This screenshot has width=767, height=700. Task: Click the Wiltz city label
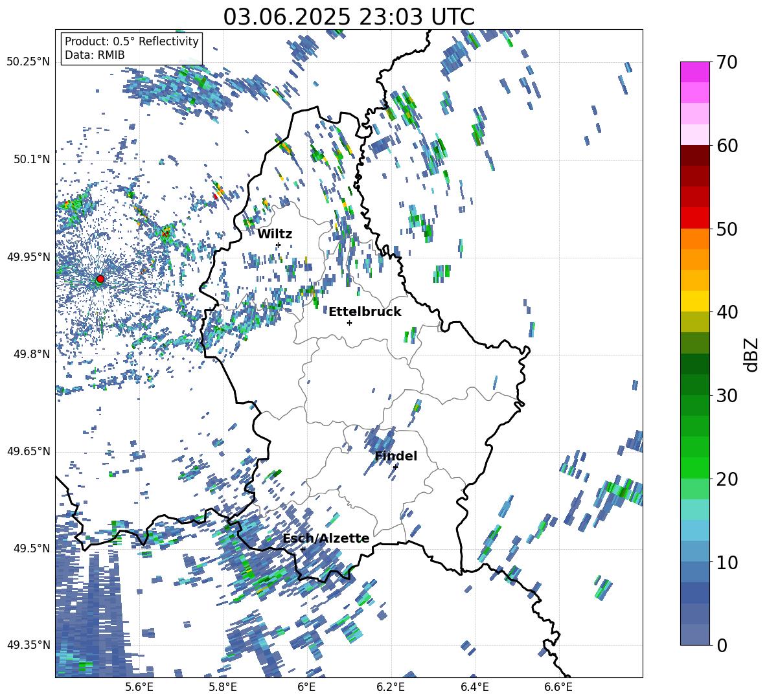275,234
